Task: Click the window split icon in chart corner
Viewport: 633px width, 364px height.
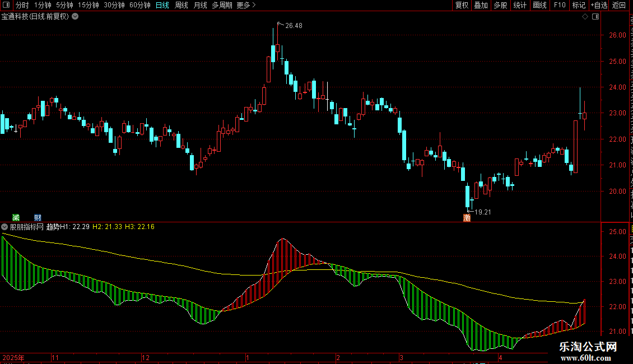Action: tap(595, 17)
